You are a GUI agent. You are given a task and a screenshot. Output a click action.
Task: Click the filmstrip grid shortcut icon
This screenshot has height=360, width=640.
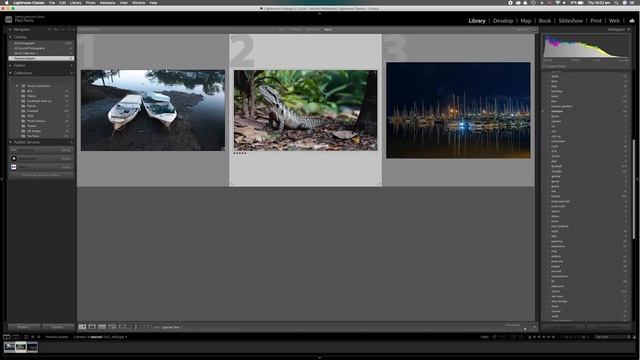pyautogui.click(x=26, y=337)
